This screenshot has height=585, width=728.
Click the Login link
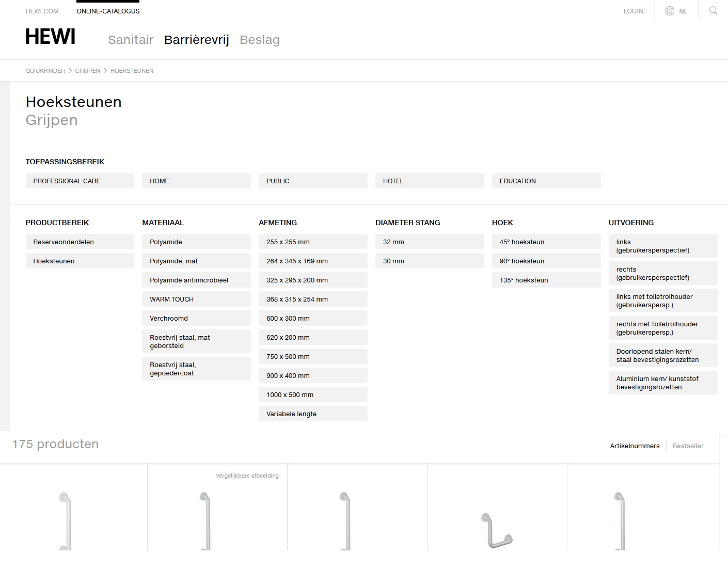tap(633, 11)
